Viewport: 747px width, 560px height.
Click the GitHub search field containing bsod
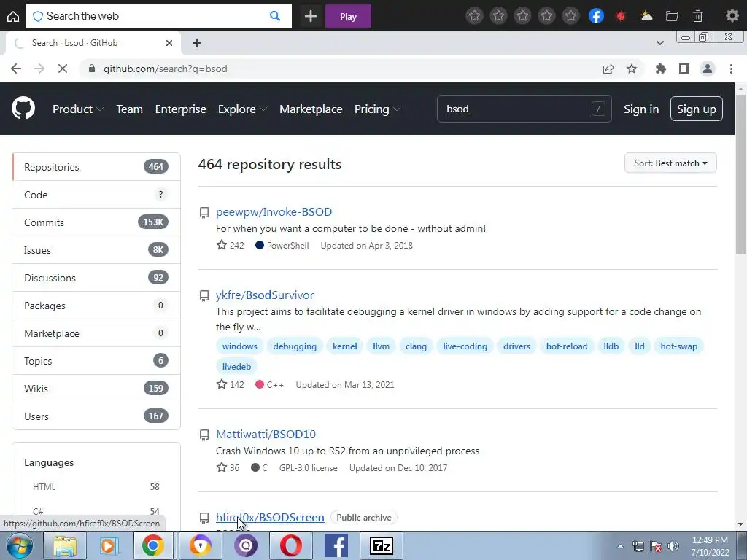tap(524, 109)
